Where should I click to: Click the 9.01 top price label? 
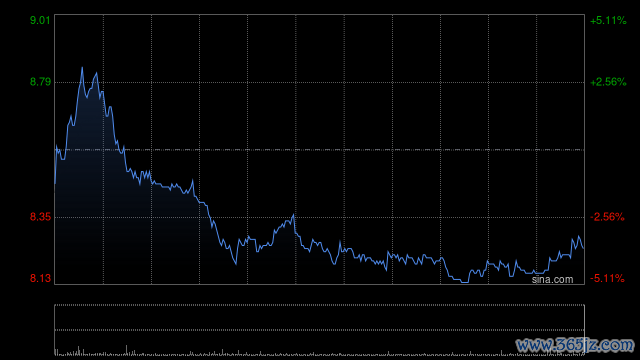[x=40, y=20]
